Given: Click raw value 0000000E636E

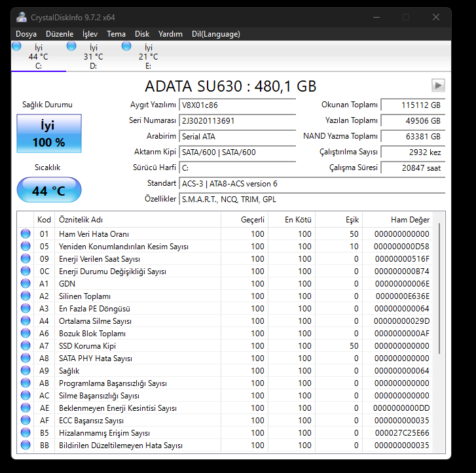Looking at the screenshot, I should (x=403, y=296).
